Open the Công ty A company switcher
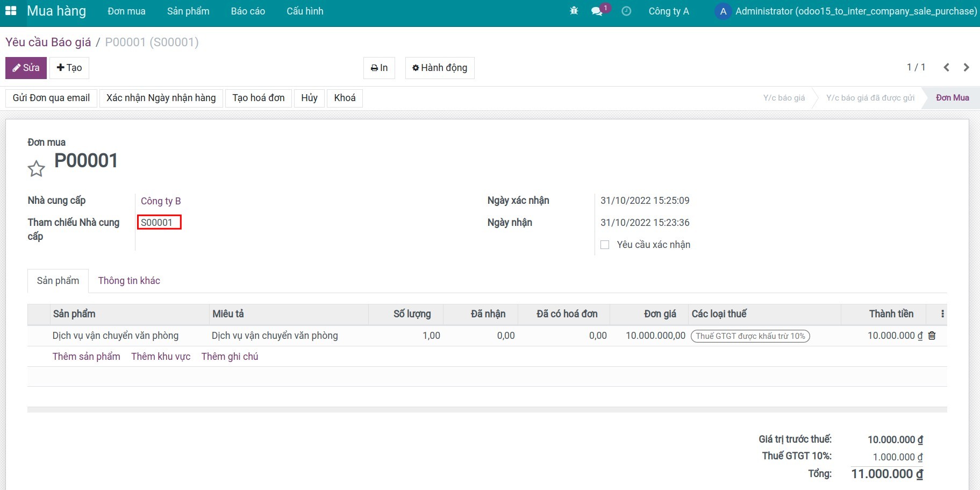 click(668, 11)
